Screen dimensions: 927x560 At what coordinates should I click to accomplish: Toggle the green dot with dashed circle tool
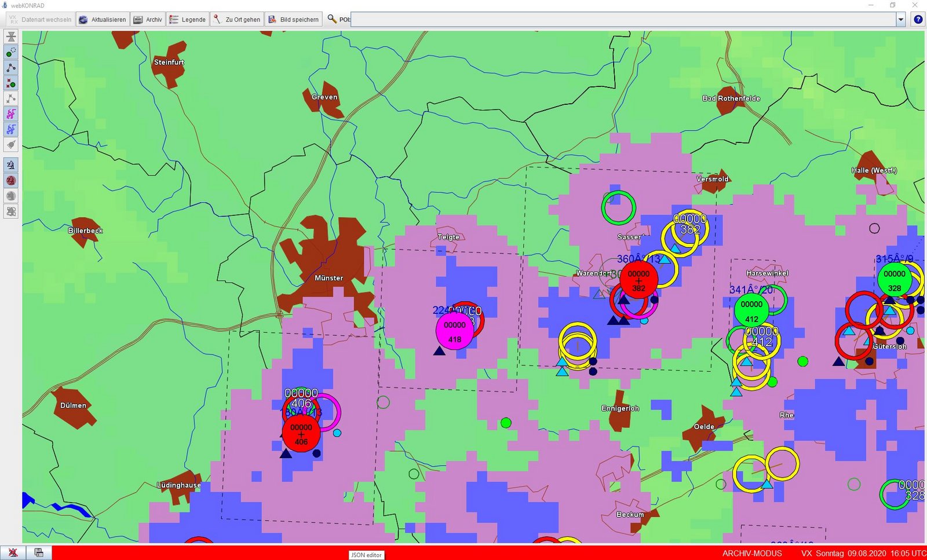tap(11, 52)
